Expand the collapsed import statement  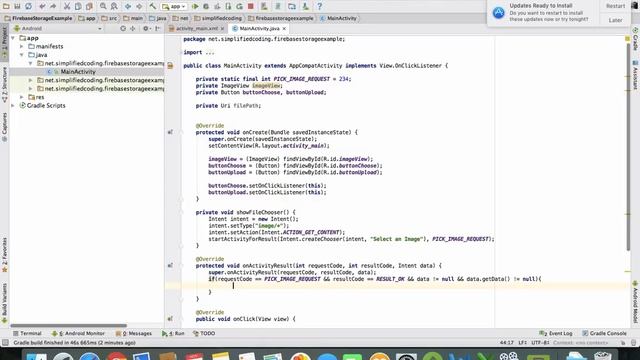tap(181, 53)
